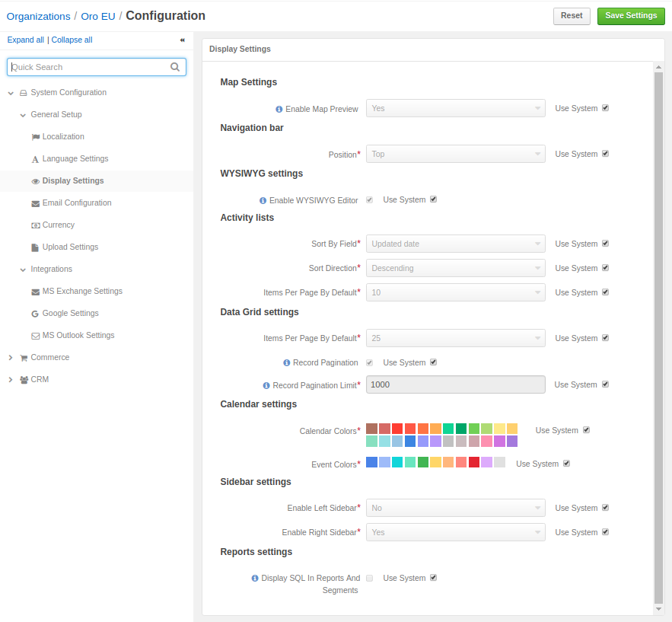Viewport: 672px width, 622px height.
Task: Toggle Use System for Sort By Field
Action: [605, 244]
